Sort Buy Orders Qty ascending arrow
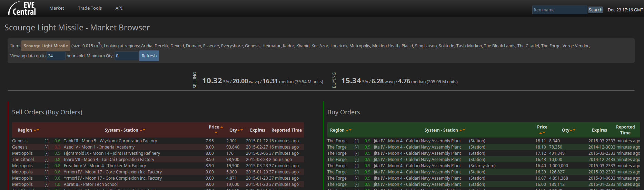Viewport: 644px width, 190px height. click(x=571, y=130)
